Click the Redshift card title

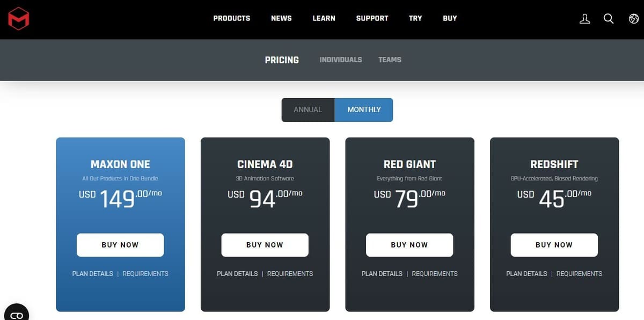point(554,164)
